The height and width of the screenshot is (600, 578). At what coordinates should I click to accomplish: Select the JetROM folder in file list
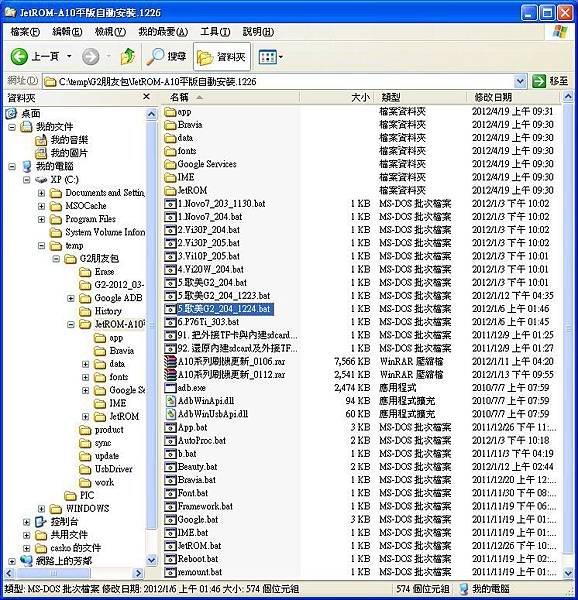(x=186, y=190)
